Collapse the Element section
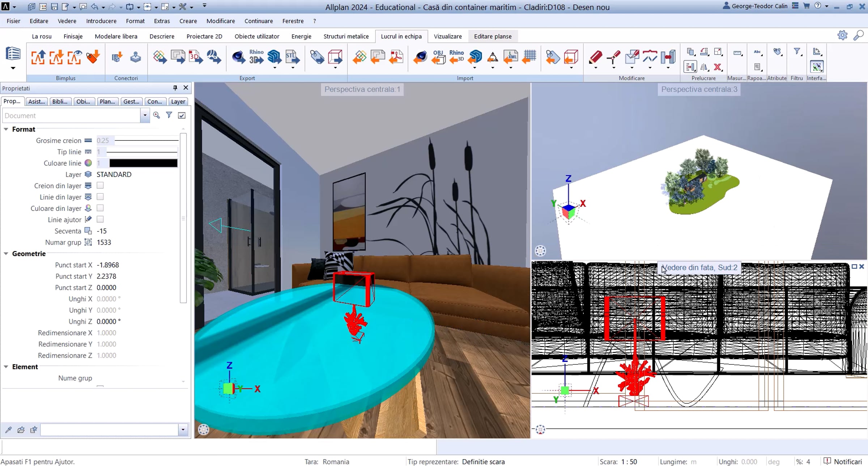 (x=6, y=367)
